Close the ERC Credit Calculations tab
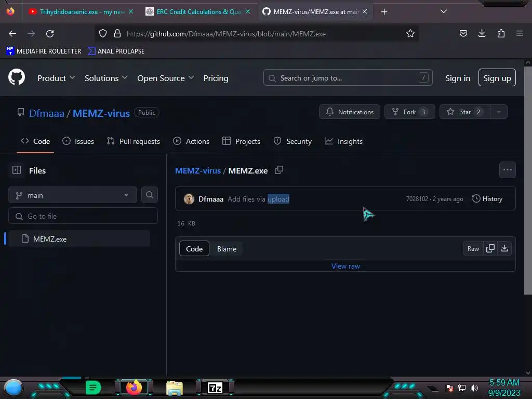 (248, 11)
